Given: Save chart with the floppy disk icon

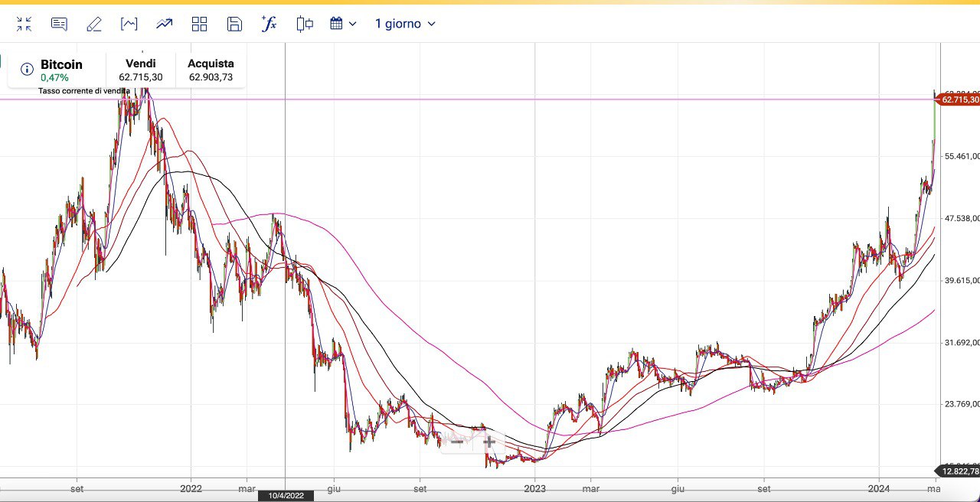Looking at the screenshot, I should click(234, 24).
